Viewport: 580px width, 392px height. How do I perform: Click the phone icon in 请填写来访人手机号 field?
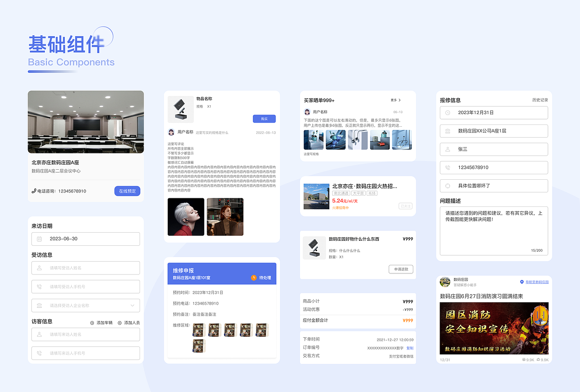pyautogui.click(x=39, y=353)
